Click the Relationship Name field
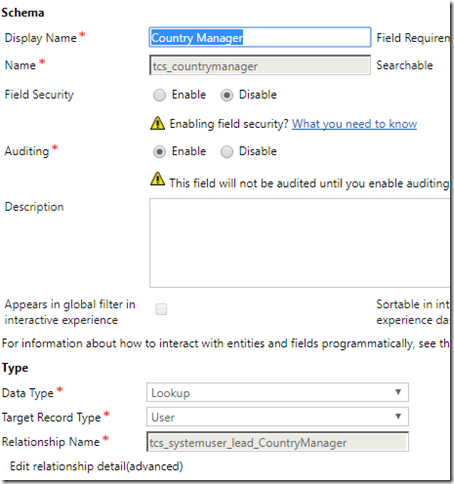This screenshot has height=484, width=454. coord(277,442)
